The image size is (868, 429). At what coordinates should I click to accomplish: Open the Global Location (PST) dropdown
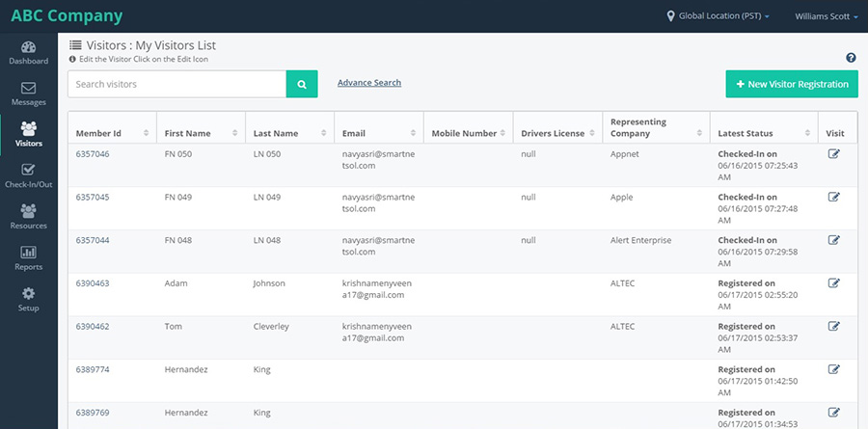718,16
